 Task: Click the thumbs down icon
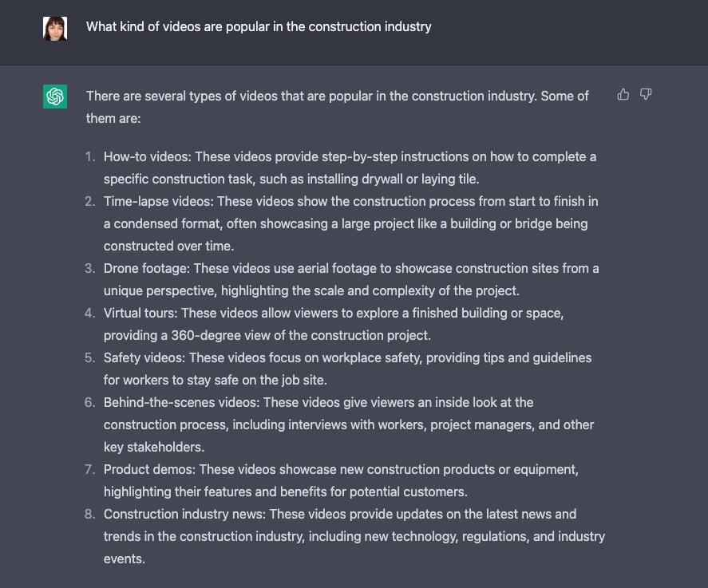pyautogui.click(x=646, y=95)
